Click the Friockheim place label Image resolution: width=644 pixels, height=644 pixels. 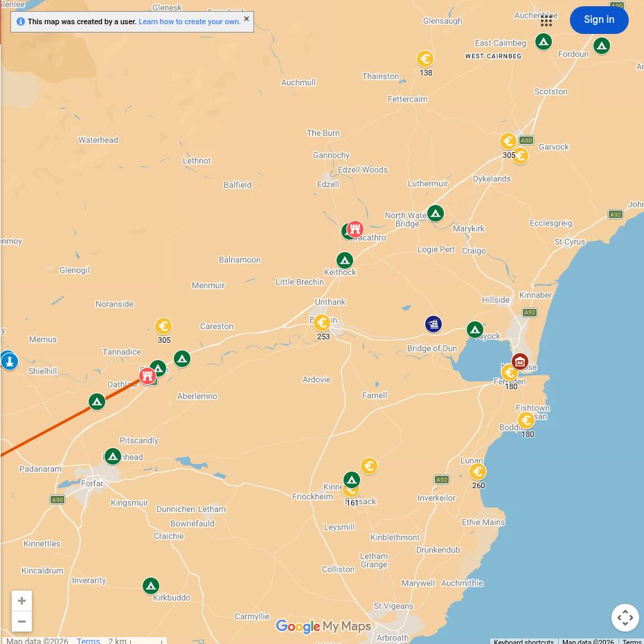point(312,497)
